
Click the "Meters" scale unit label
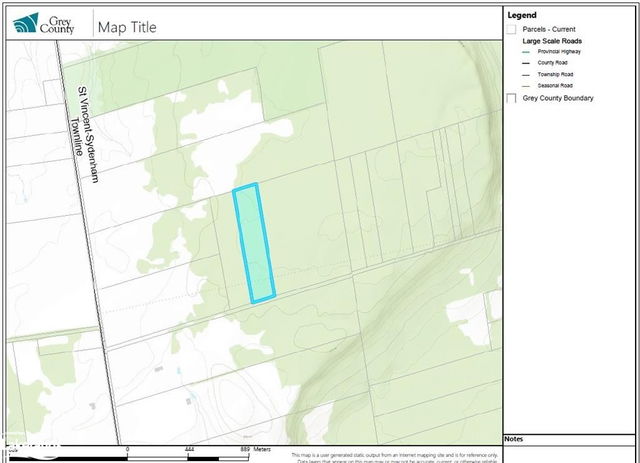(x=262, y=449)
